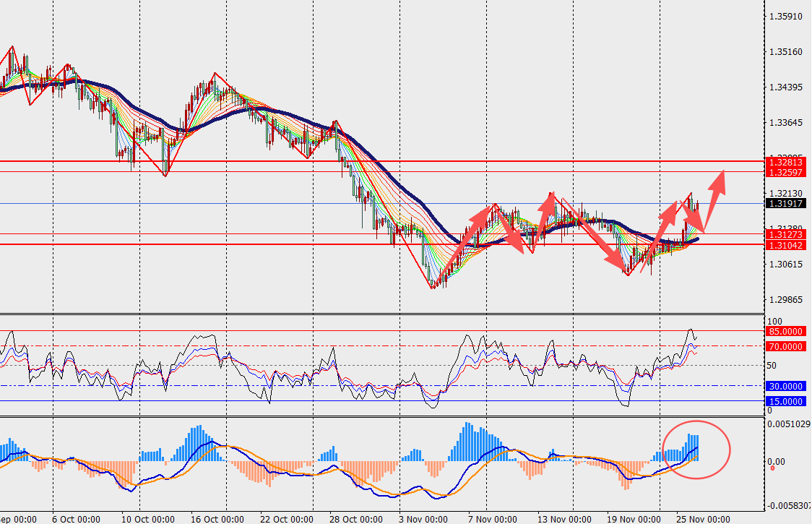Image resolution: width=812 pixels, height=524 pixels.
Task: Click the final projected upward red arrow
Action: (x=715, y=189)
